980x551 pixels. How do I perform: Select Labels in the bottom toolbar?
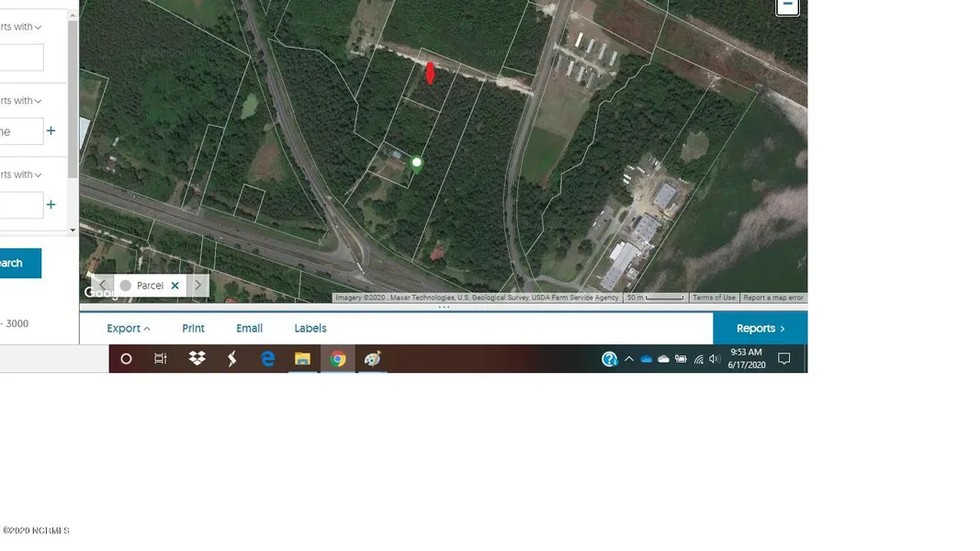pos(310,329)
